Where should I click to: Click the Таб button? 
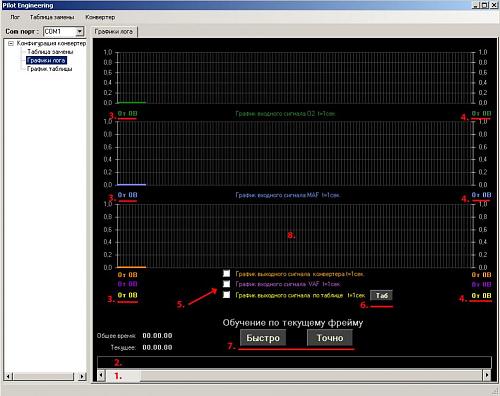click(x=381, y=295)
